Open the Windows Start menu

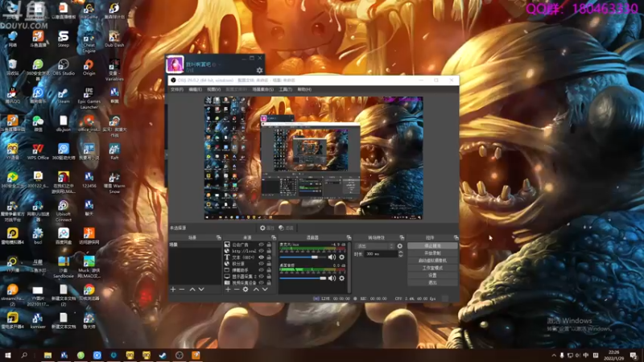point(7,356)
